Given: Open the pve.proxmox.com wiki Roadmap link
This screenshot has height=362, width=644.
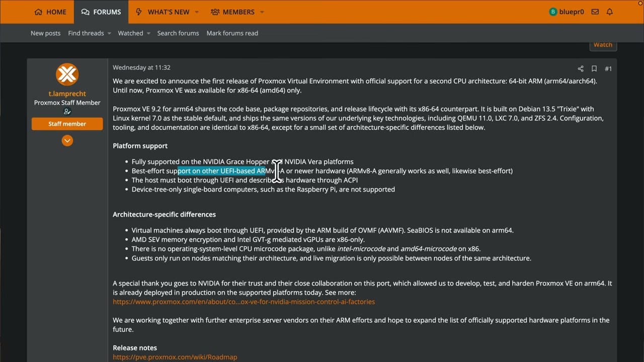Looking at the screenshot, I should point(175,357).
